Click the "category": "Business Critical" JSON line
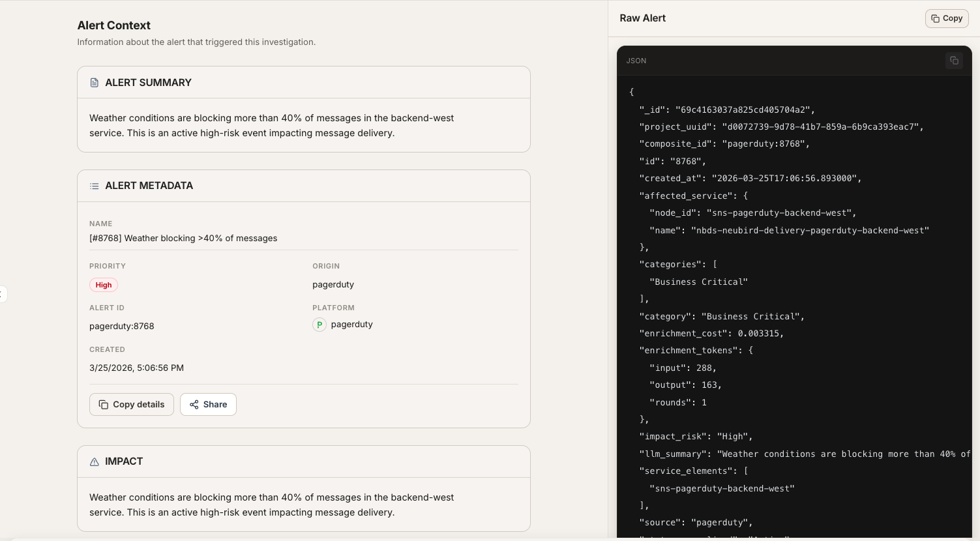 coord(722,316)
